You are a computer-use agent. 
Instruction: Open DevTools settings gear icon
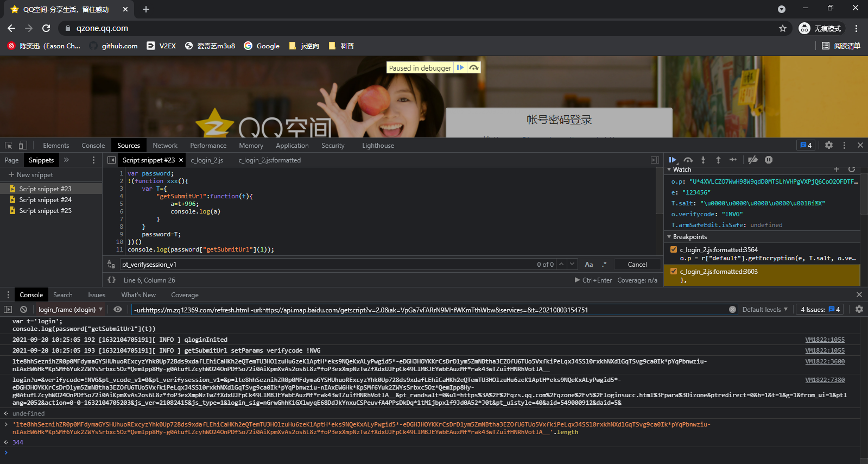[x=829, y=145]
